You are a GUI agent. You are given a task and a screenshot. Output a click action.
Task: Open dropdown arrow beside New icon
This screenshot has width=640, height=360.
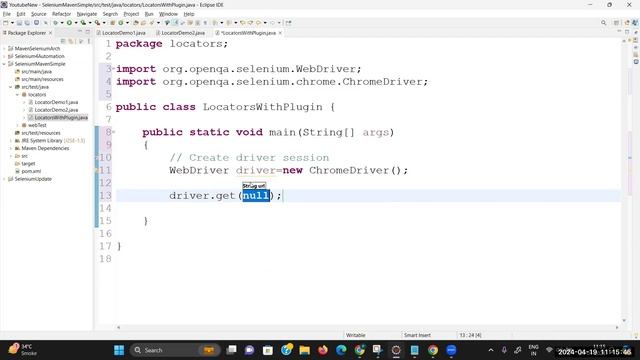pos(12,23)
